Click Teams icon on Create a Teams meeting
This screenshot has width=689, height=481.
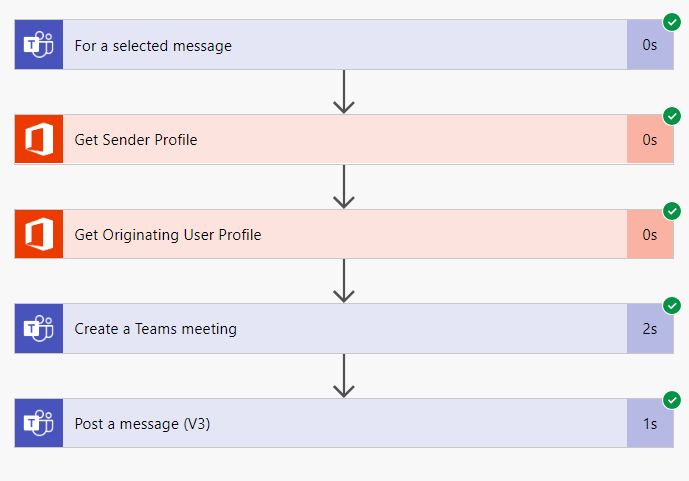(39, 329)
